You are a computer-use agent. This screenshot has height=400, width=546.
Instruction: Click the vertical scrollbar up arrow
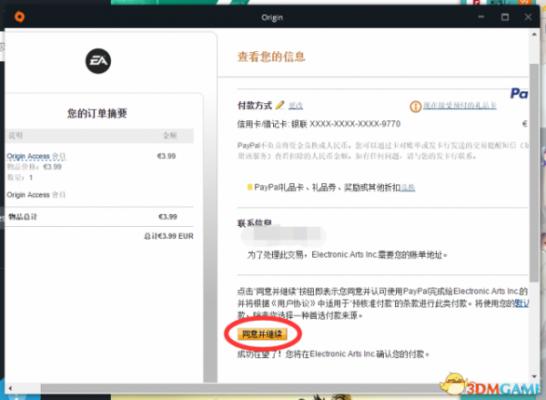point(534,34)
